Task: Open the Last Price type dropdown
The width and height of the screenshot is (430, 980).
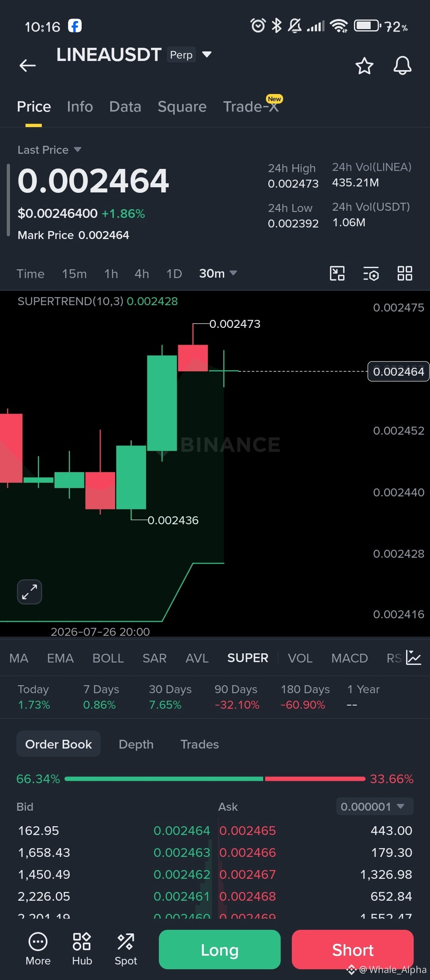Action: (x=49, y=150)
